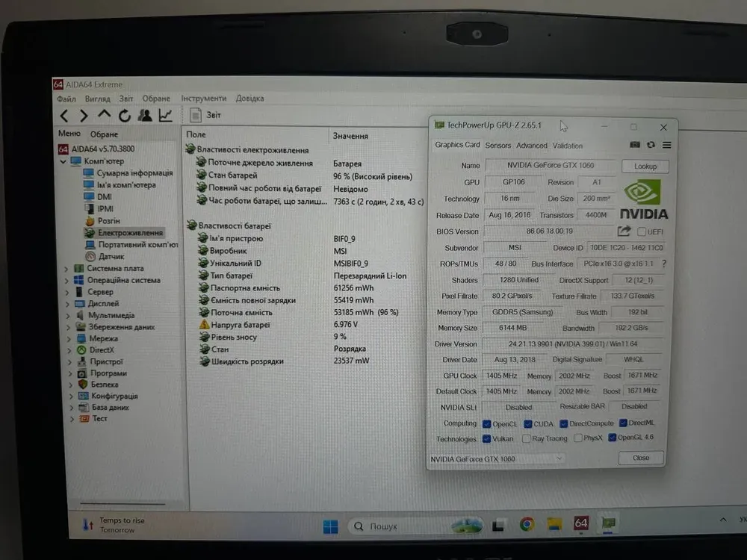747x560 pixels.
Task: Open Chrome from the taskbar
Action: (527, 524)
